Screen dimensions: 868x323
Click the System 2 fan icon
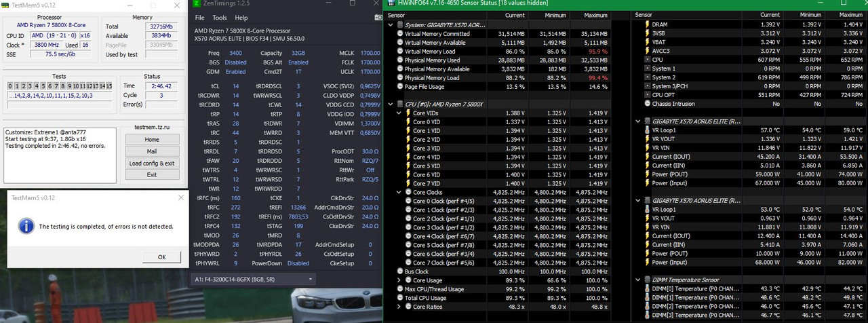coord(647,77)
